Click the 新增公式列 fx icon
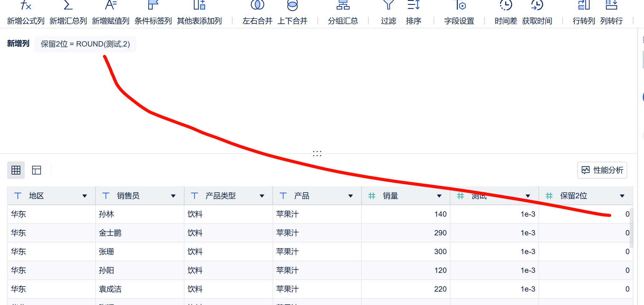 (x=26, y=5)
